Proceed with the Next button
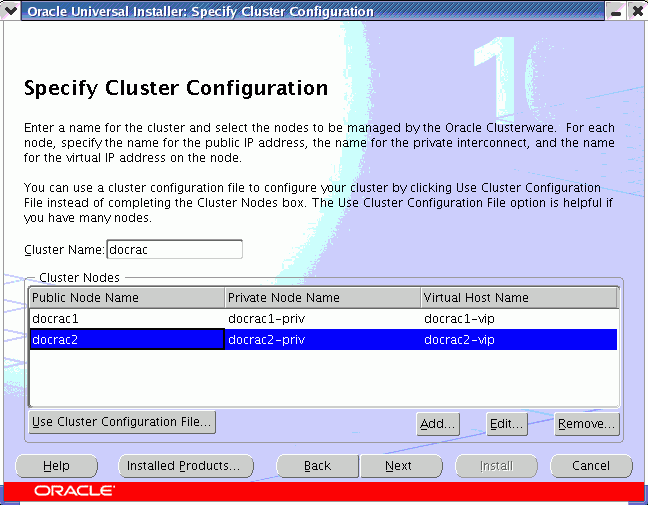Viewport: 648px width, 505px height. [x=399, y=466]
